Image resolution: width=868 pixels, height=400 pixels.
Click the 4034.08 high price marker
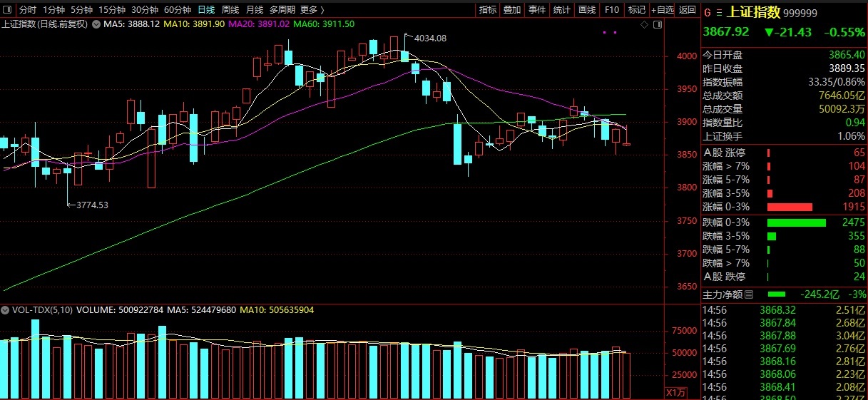tap(429, 38)
